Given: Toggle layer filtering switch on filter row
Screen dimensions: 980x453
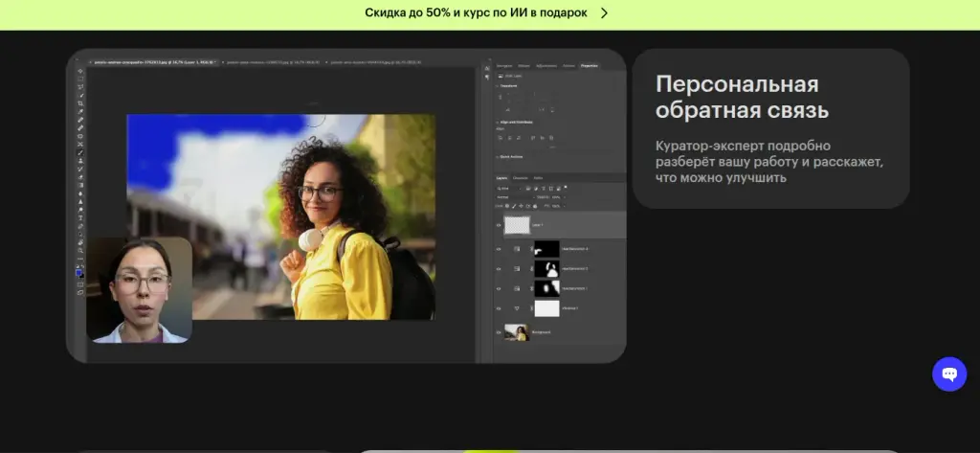Looking at the screenshot, I should point(566,187).
